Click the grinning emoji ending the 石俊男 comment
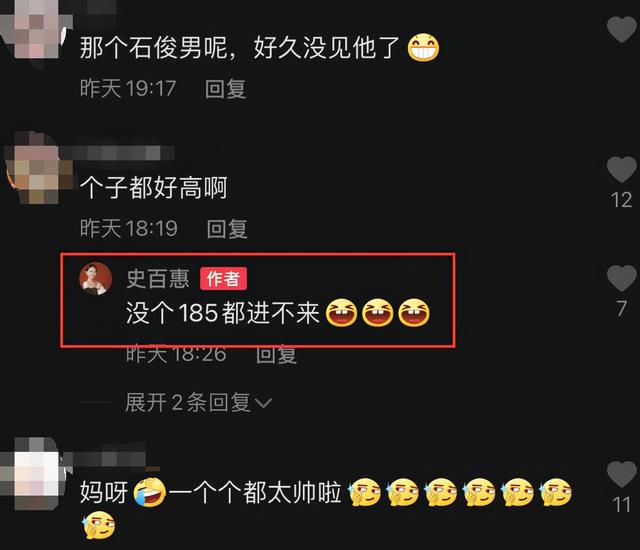 tap(423, 48)
